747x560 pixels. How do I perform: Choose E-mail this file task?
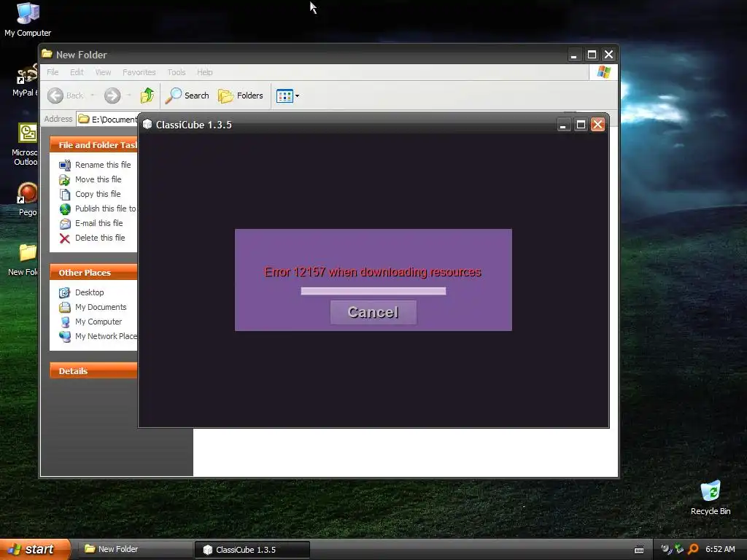[98, 223]
